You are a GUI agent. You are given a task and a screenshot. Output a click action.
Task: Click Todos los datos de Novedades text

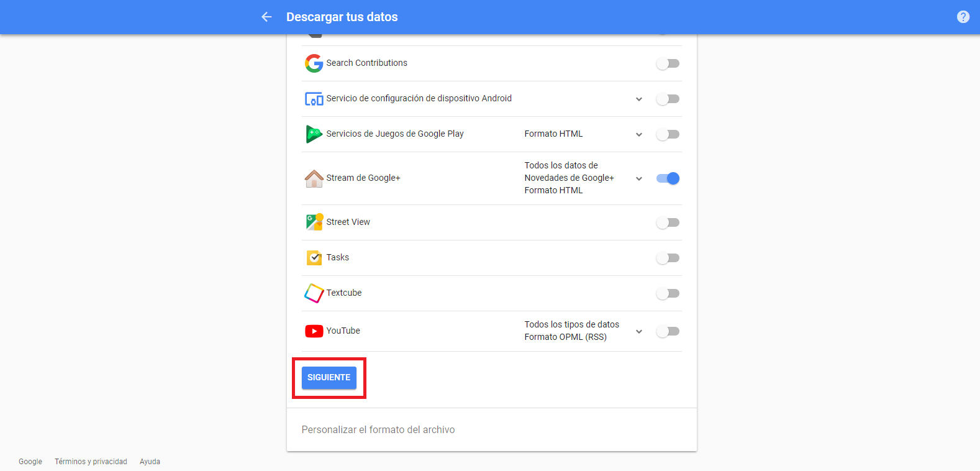(569, 171)
